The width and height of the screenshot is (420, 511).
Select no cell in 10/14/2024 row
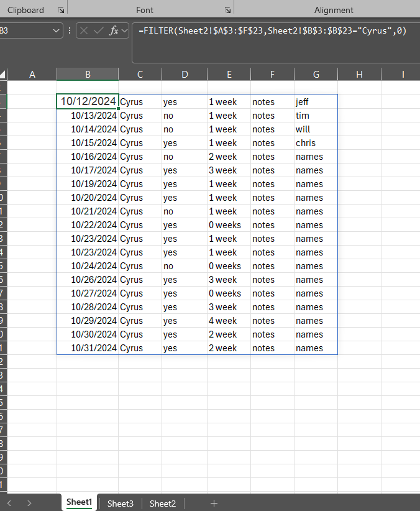(185, 129)
